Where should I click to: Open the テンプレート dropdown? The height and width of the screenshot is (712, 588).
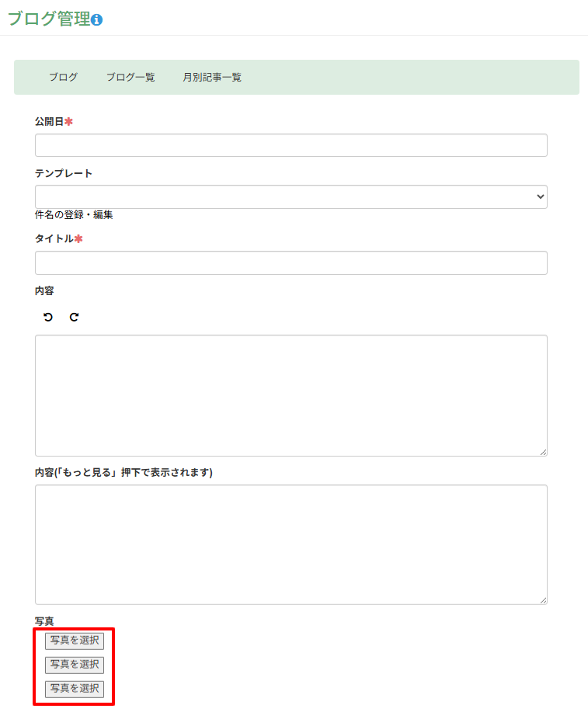(x=291, y=196)
